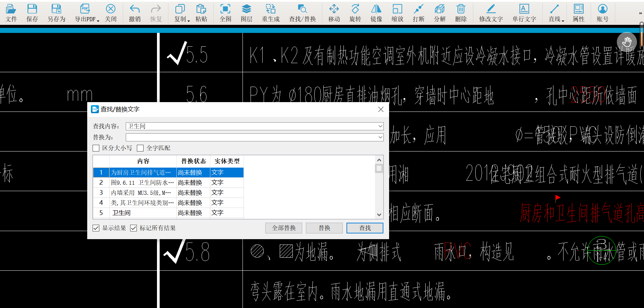Open the 查找内容 dropdown arrow
Viewport: 644px width, 308px height.
(380, 126)
